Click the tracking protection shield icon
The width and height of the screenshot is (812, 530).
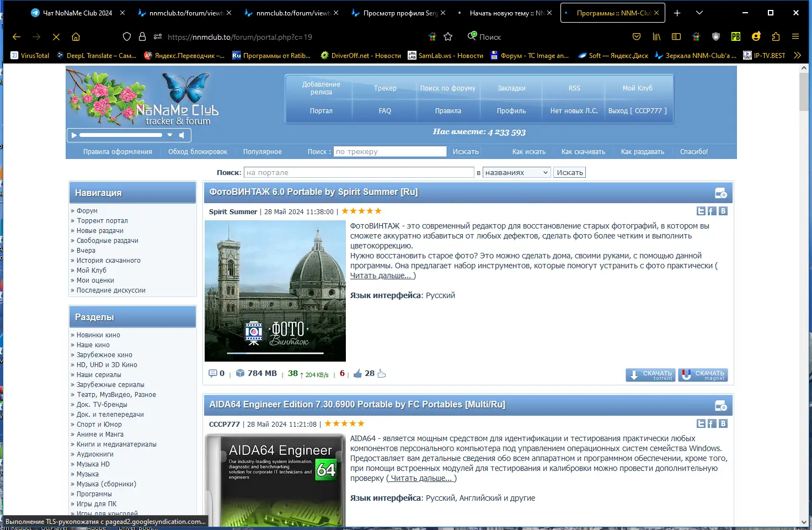(x=127, y=36)
